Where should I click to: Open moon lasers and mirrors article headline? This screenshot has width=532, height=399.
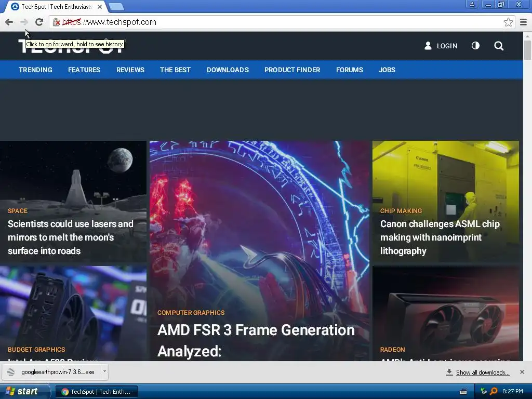[71, 237]
